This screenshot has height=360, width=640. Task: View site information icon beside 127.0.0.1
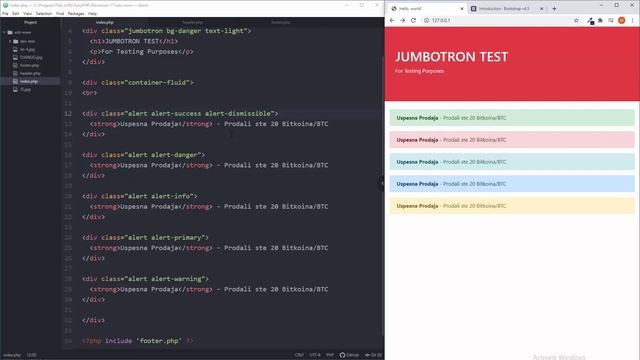click(426, 20)
